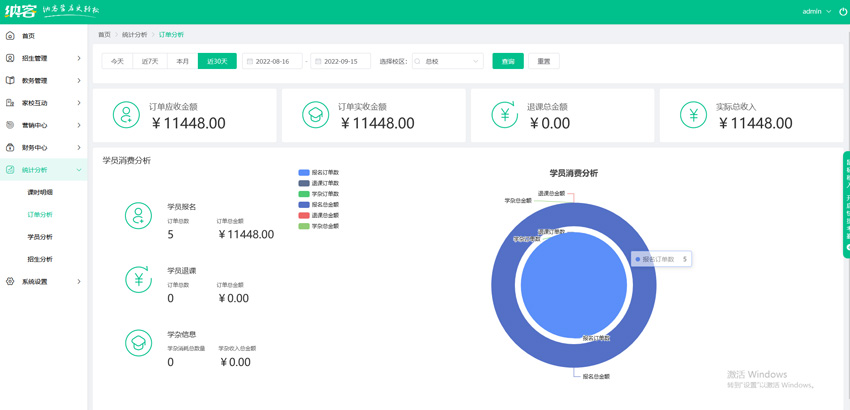Select the 今天 date range tab
The width and height of the screenshot is (850, 410).
(117, 61)
